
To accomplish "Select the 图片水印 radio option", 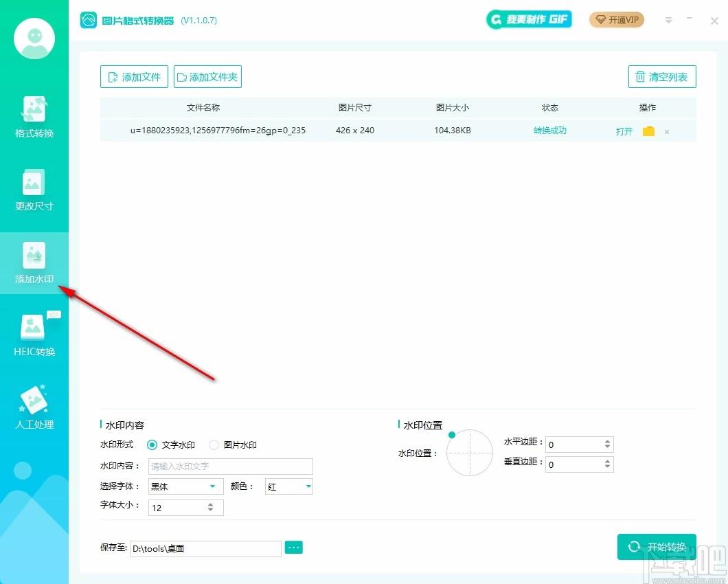I will (x=214, y=445).
